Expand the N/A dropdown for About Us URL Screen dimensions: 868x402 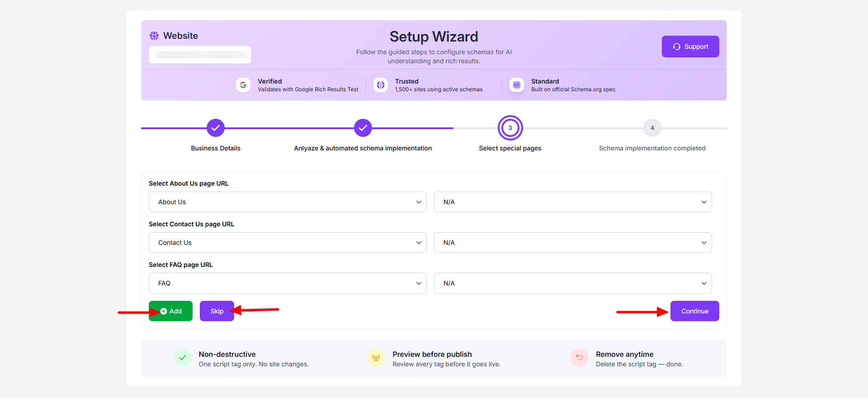[x=573, y=202]
